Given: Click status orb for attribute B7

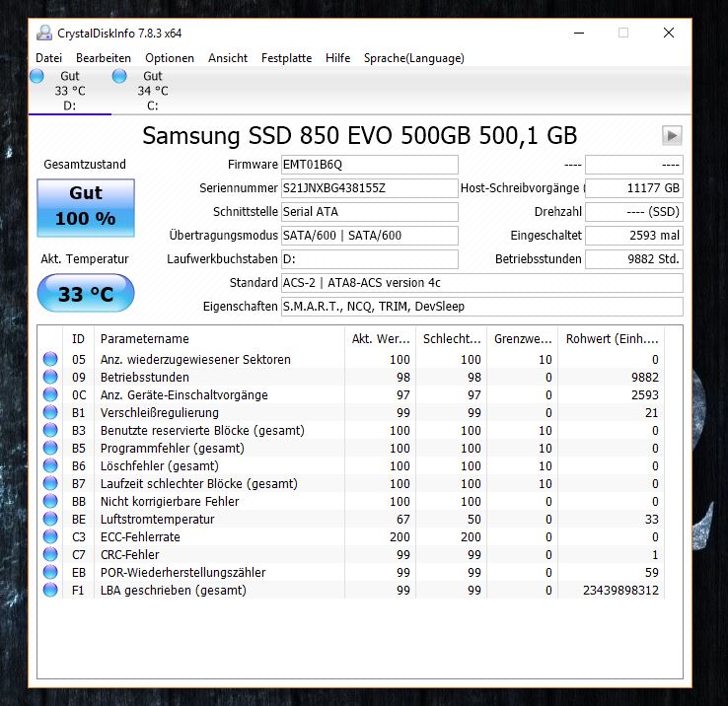Looking at the screenshot, I should point(50,483).
